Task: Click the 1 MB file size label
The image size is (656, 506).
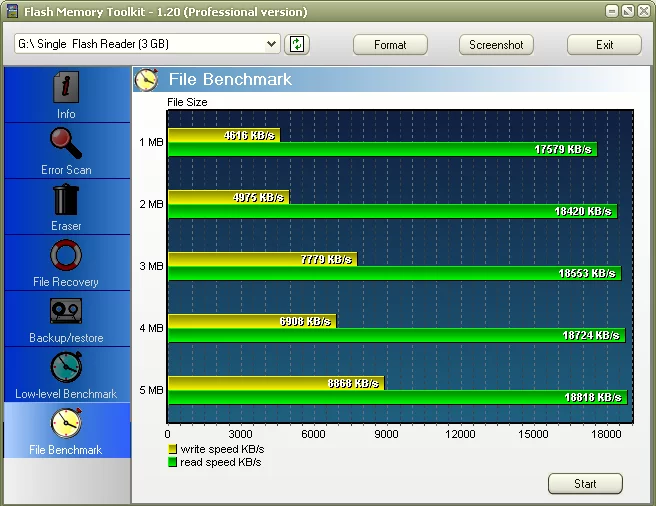Action: (x=151, y=142)
